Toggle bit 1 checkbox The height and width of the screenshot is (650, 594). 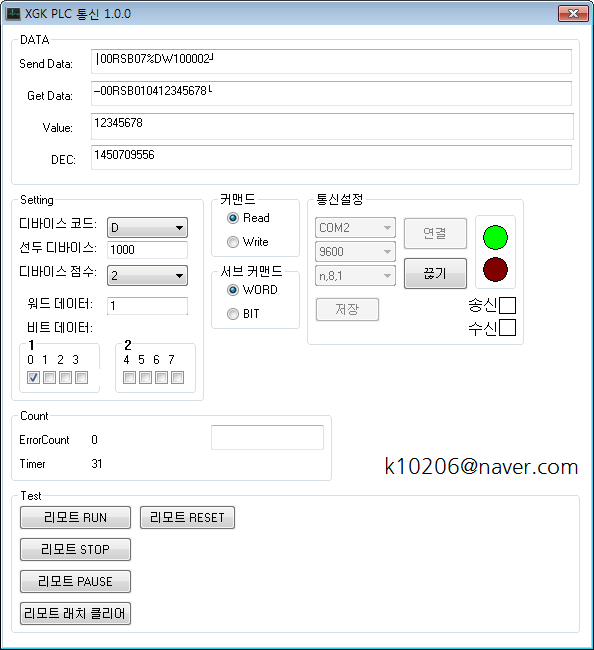tap(49, 378)
